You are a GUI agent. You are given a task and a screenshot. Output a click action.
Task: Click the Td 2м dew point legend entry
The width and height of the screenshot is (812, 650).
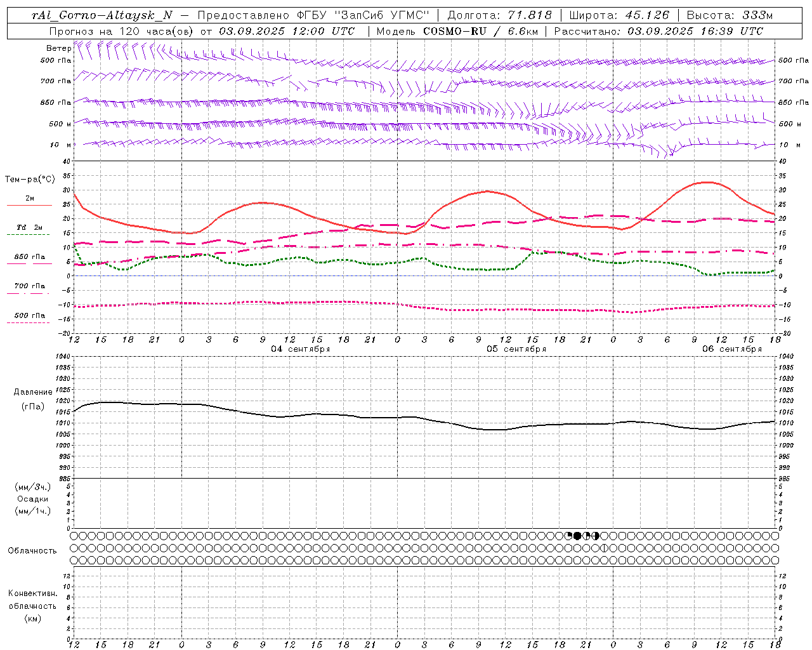[30, 227]
